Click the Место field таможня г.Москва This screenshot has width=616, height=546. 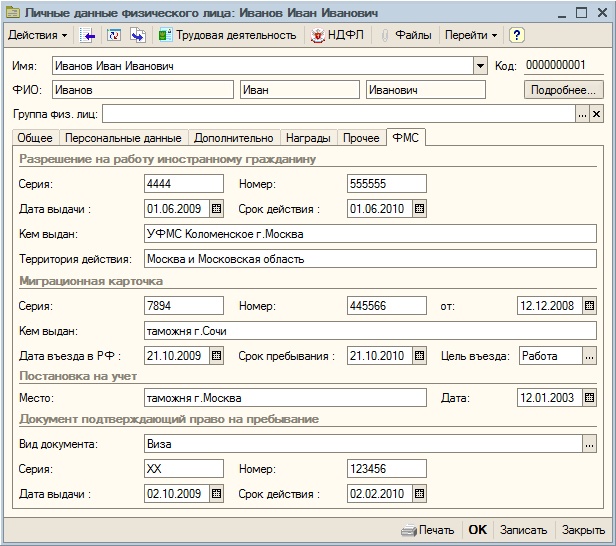[x=285, y=398]
